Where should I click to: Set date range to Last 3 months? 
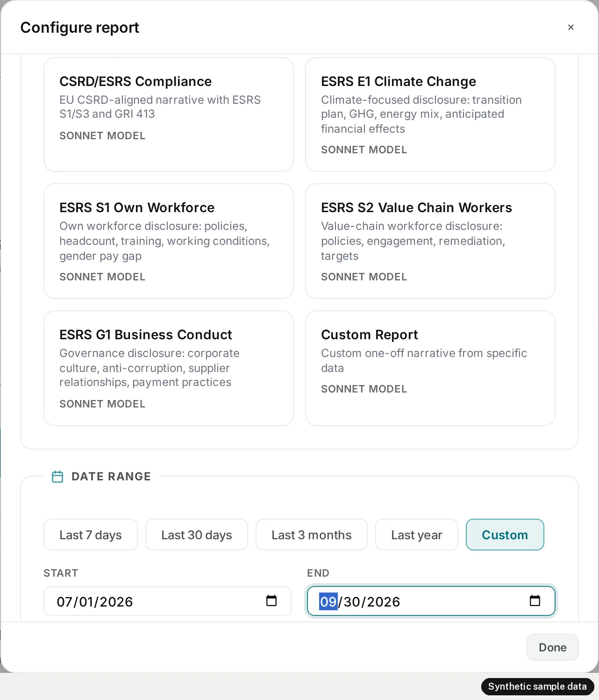(x=312, y=535)
